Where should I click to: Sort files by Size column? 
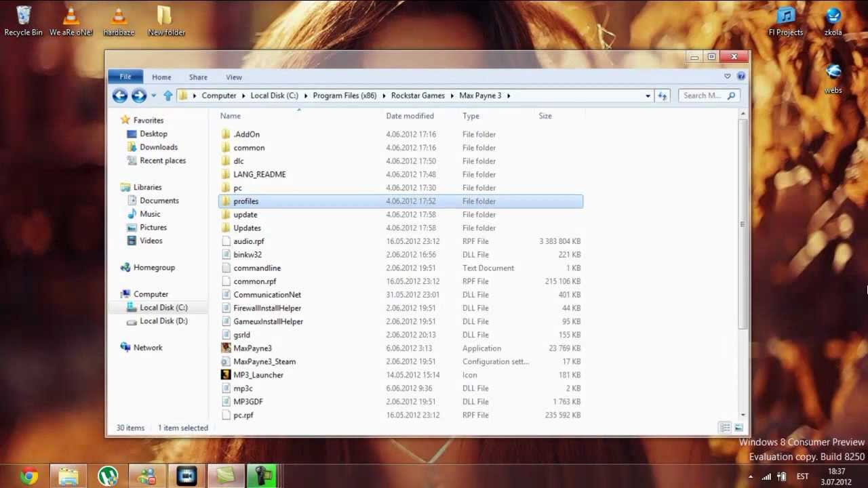545,116
